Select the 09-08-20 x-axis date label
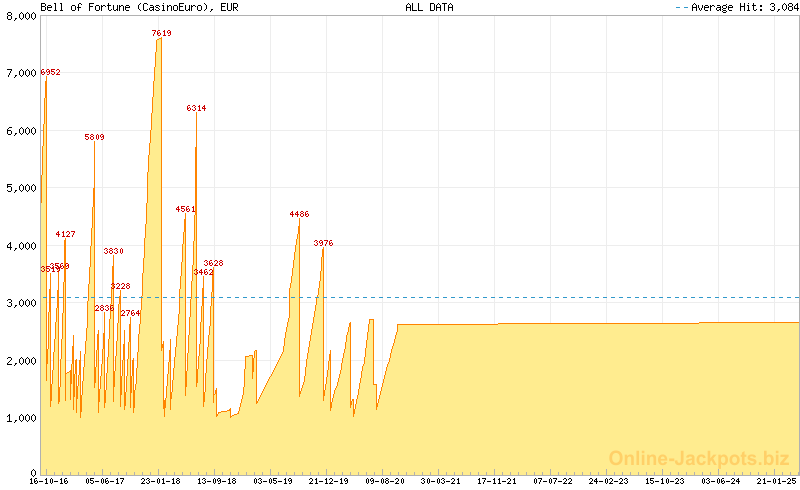Screen dimensions: 800x490 pyautogui.click(x=384, y=481)
